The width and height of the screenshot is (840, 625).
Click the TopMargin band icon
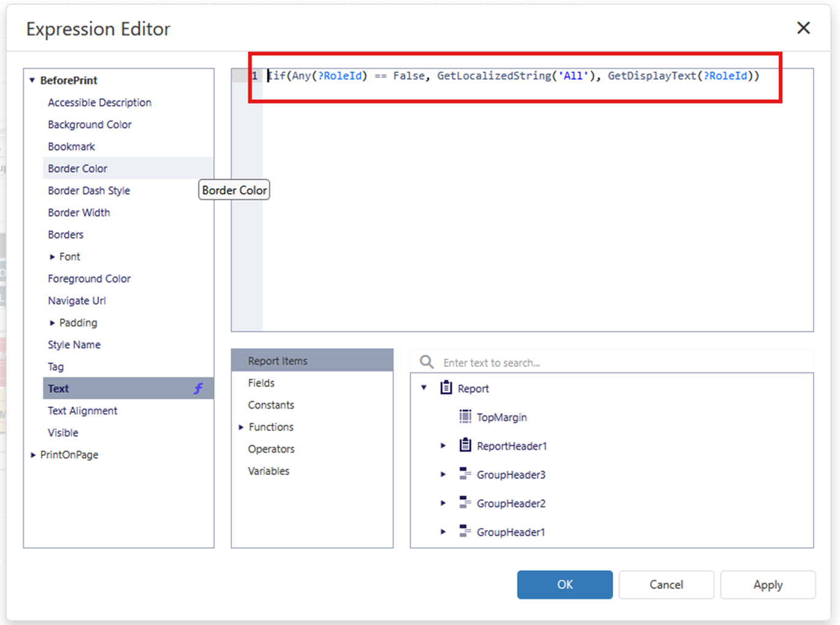[x=465, y=417]
